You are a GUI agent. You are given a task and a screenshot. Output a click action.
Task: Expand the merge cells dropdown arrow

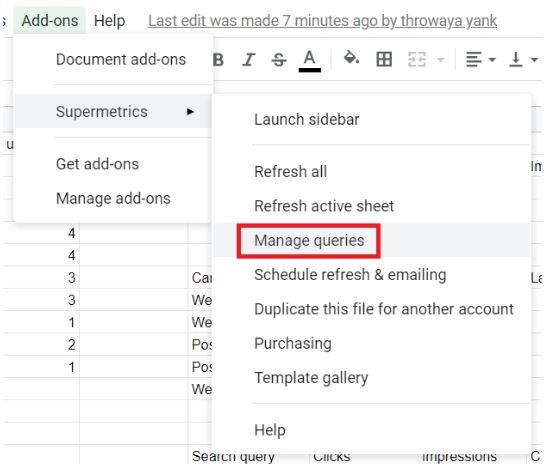(440, 59)
